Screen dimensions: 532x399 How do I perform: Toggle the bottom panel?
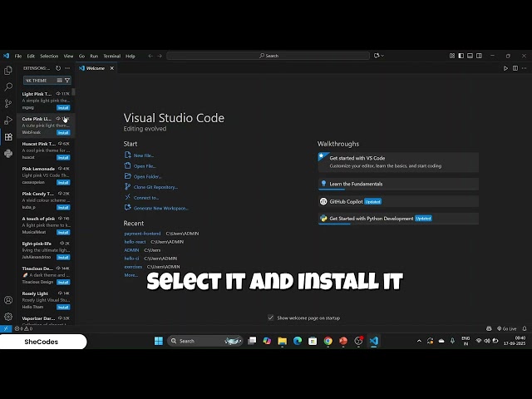click(470, 56)
